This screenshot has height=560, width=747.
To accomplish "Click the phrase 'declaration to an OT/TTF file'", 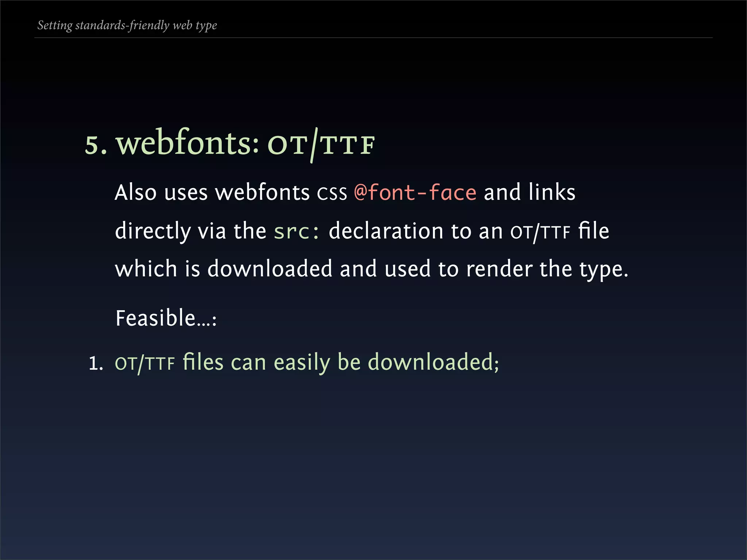I will [x=469, y=231].
